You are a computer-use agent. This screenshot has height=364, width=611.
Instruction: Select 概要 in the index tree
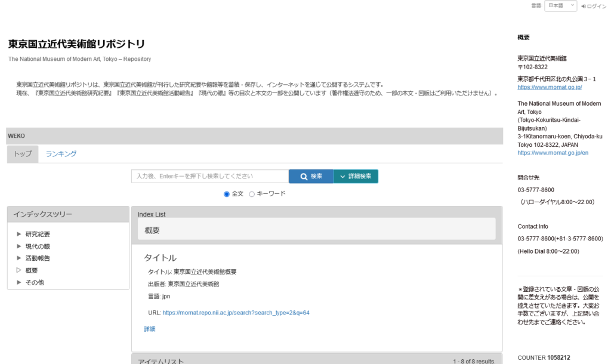pos(32,270)
